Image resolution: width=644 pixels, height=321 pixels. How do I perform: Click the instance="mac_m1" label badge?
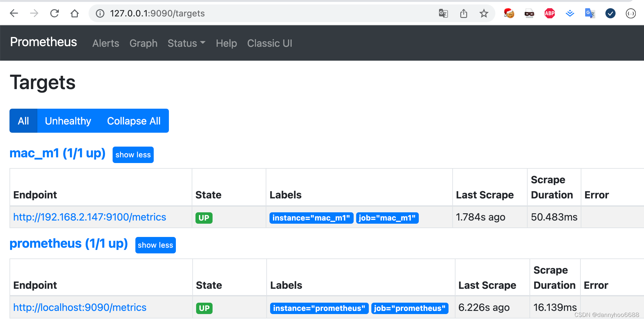coord(311,218)
